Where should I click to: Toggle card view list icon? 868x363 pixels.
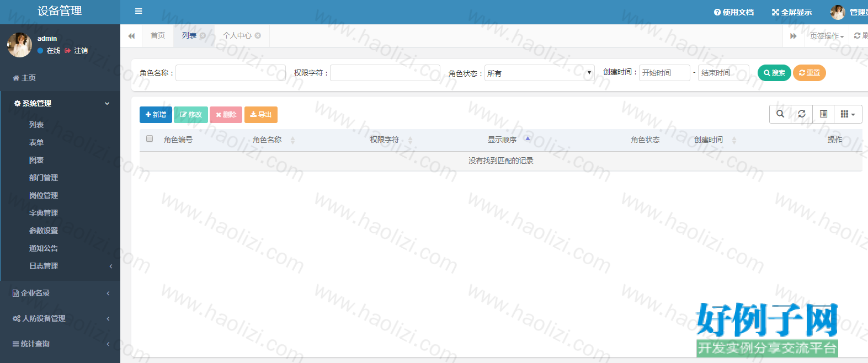(x=823, y=114)
